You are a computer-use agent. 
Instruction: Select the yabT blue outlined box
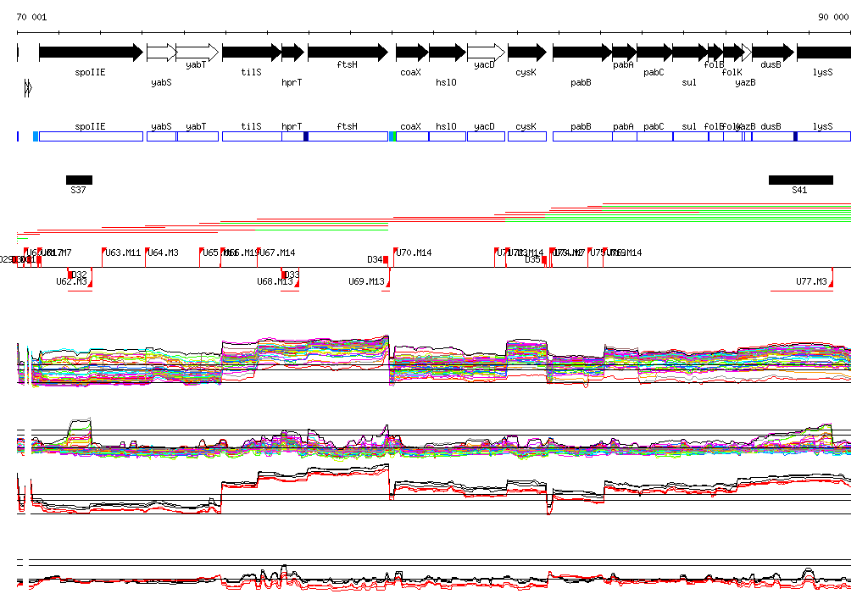pos(198,136)
